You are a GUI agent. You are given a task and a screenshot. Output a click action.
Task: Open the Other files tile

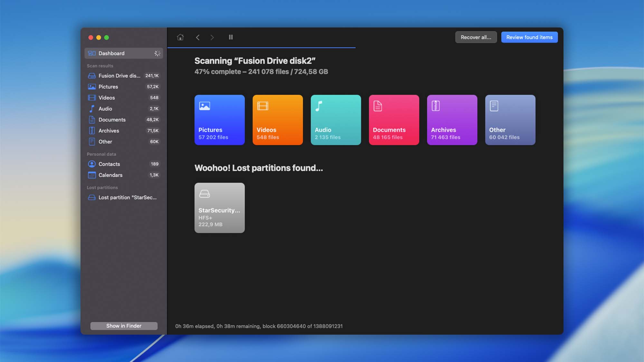(x=510, y=120)
